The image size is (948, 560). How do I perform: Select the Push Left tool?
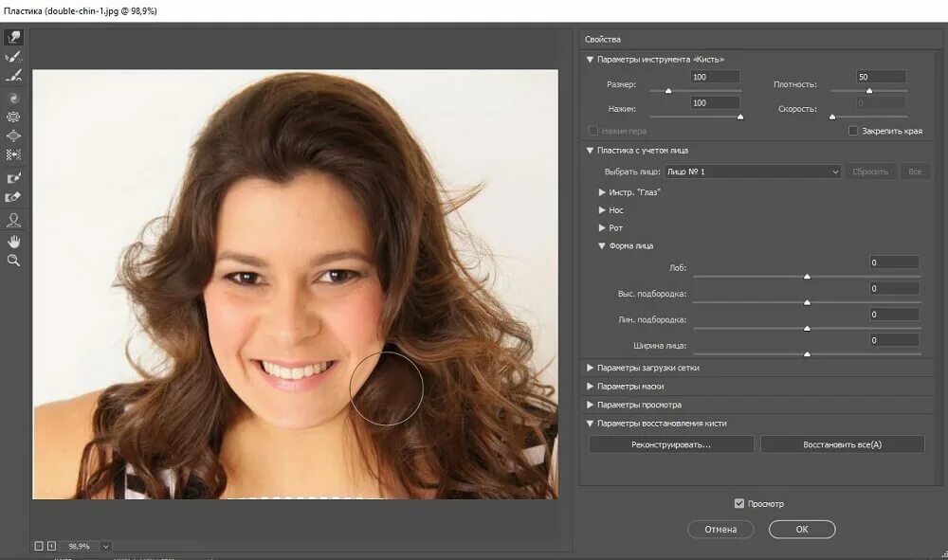(x=13, y=154)
